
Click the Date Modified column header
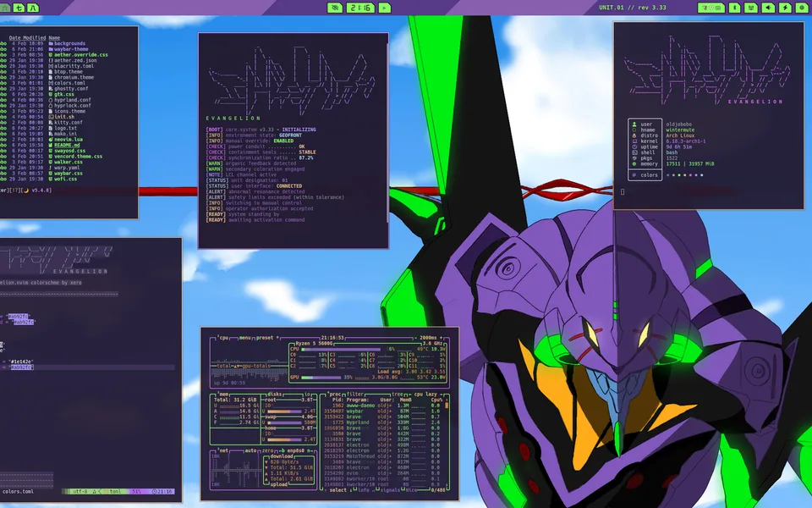(27, 38)
